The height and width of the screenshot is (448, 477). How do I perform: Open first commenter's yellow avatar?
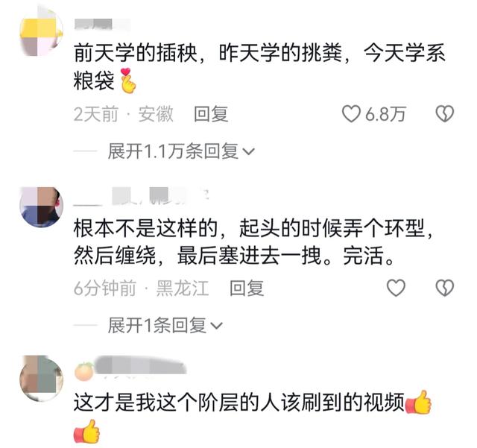pyautogui.click(x=42, y=33)
